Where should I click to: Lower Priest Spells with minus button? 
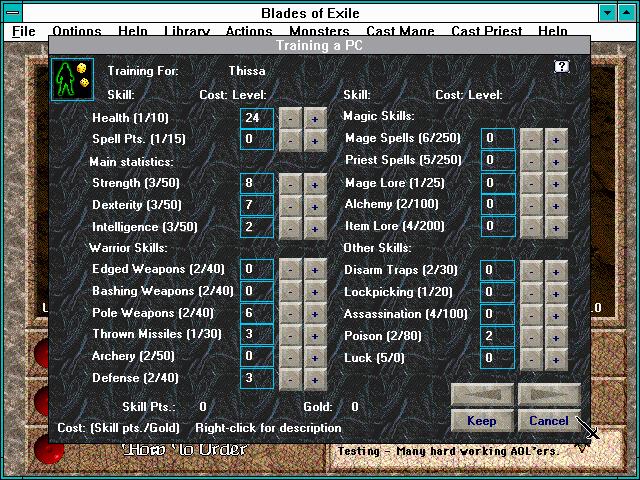pos(531,162)
